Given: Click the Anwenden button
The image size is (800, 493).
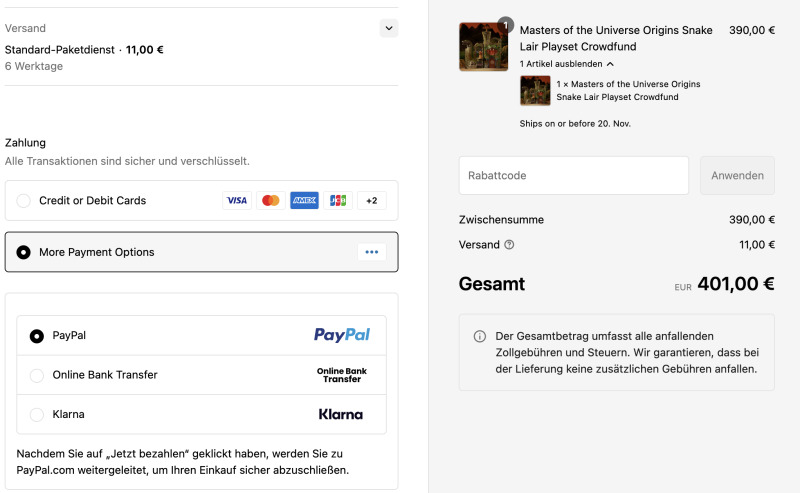Looking at the screenshot, I should tap(737, 176).
